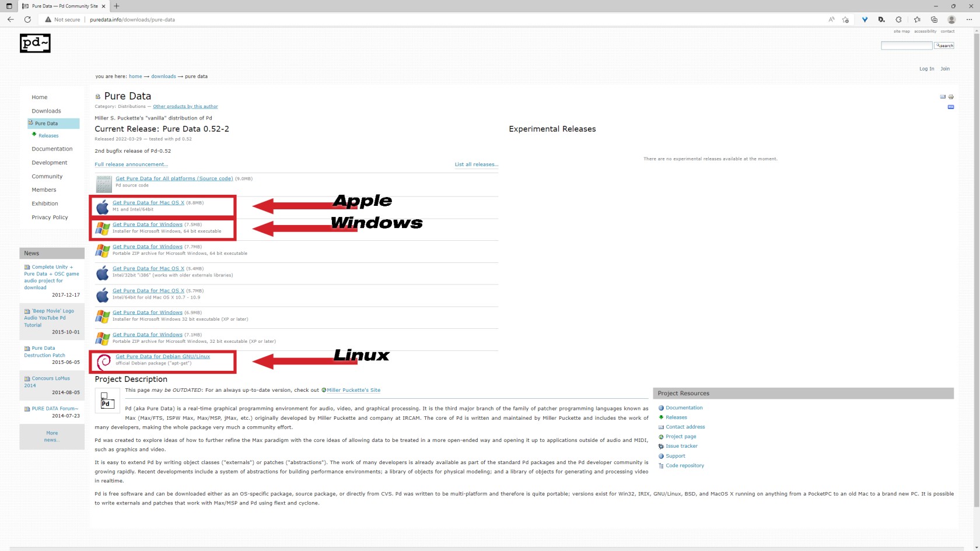The image size is (980, 551).
Task: Click downloads in the breadcrumb trail
Action: 163,76
